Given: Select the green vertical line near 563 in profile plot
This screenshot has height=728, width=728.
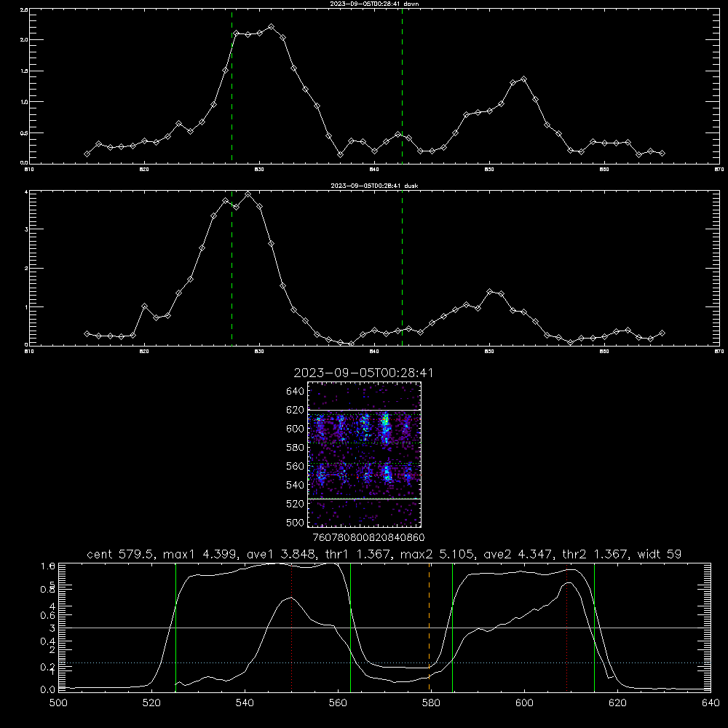Looking at the screenshot, I should tap(351, 628).
